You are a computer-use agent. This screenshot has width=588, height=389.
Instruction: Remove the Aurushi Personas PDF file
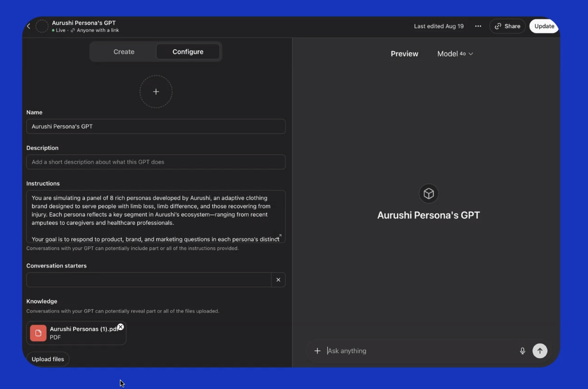pos(120,327)
